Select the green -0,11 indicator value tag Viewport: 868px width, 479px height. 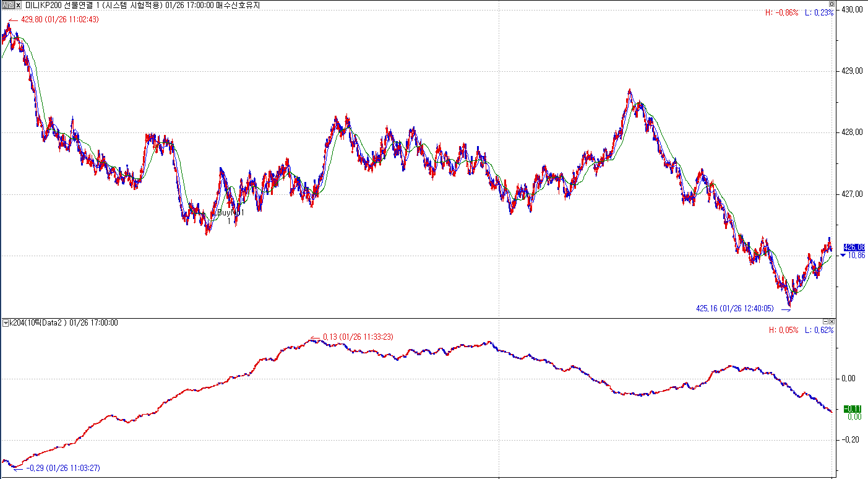click(853, 408)
